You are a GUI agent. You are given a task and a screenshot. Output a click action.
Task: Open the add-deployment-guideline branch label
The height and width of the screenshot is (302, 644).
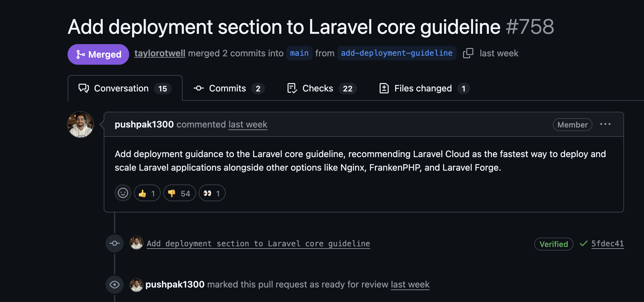tap(396, 53)
